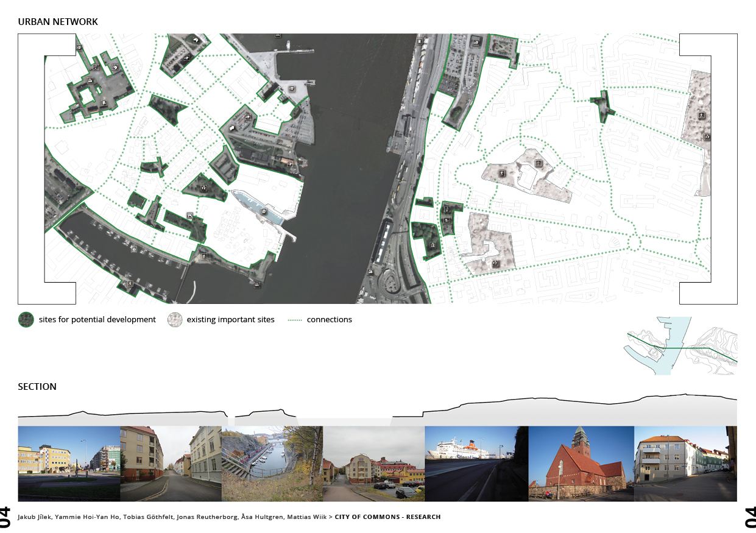Click the icon on the harbour pier
The width and height of the screenshot is (756, 533).
coord(292,90)
